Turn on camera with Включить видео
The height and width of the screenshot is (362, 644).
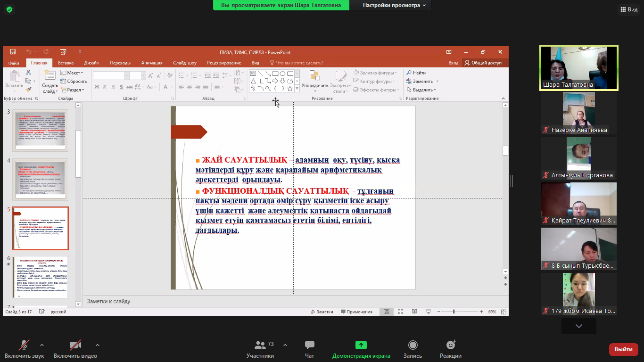[x=75, y=346]
